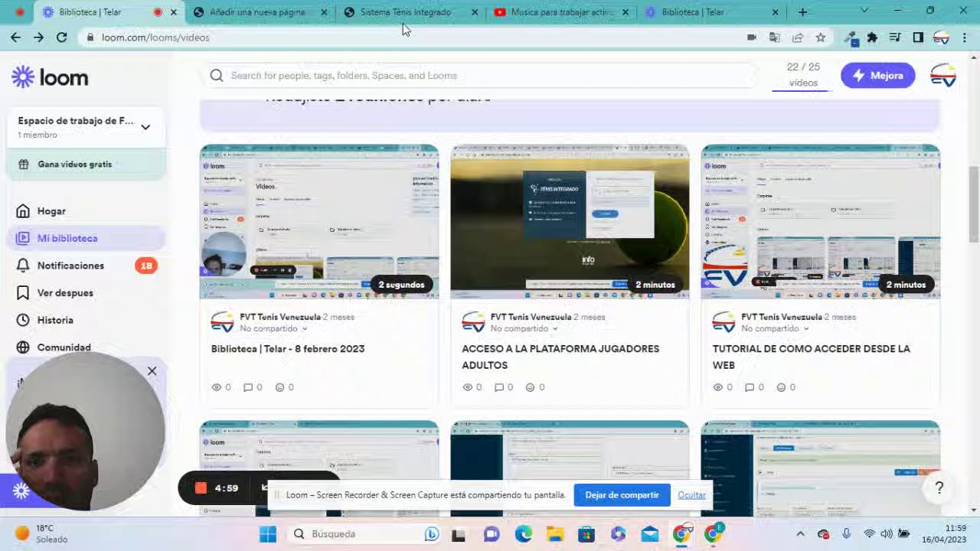Bookmark this page with star icon
The width and height of the screenshot is (980, 551).
[821, 37]
